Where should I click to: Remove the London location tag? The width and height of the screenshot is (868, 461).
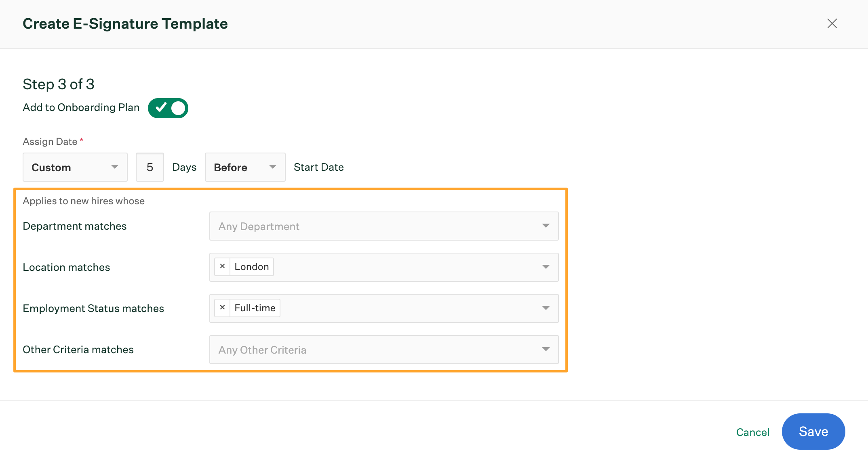[222, 266]
